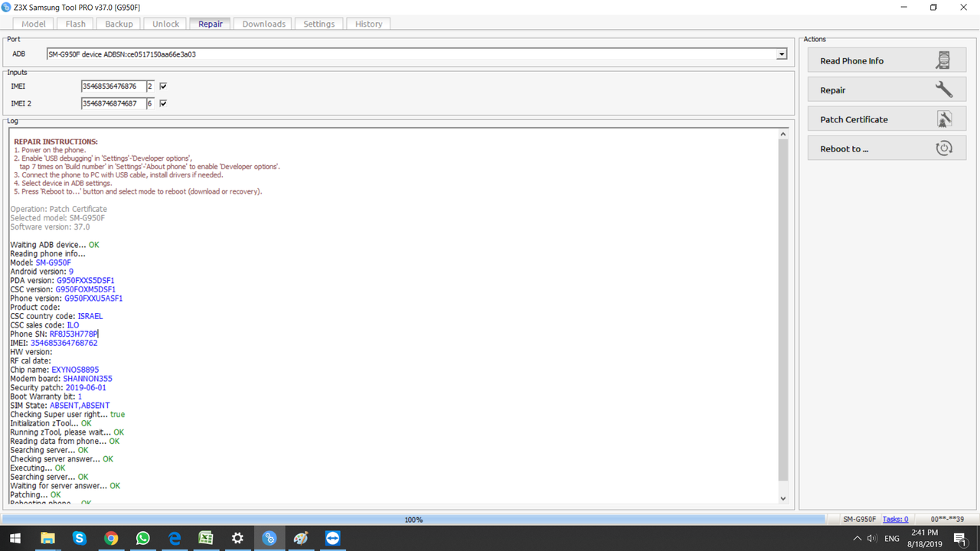The height and width of the screenshot is (551, 980).
Task: Click the 100% progress bar
Action: (413, 519)
